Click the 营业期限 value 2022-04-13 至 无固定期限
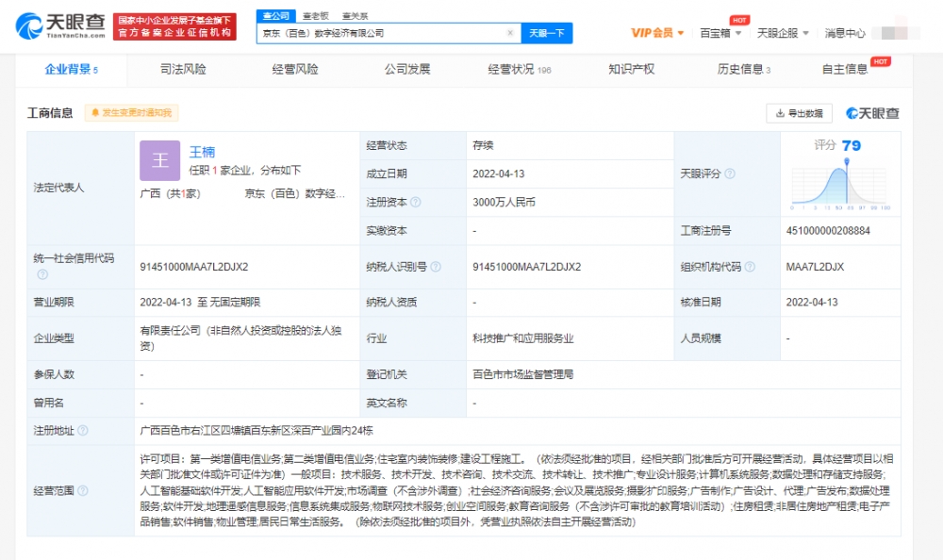The image size is (943, 560). (200, 302)
